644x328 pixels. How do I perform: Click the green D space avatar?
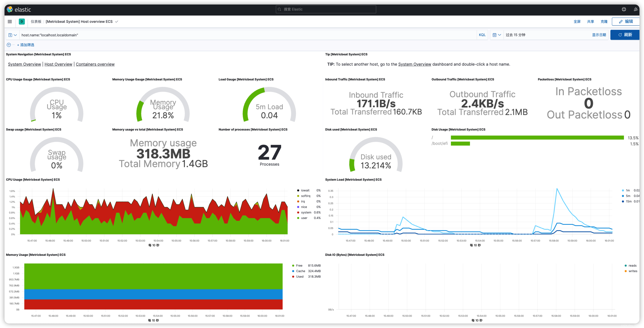22,21
